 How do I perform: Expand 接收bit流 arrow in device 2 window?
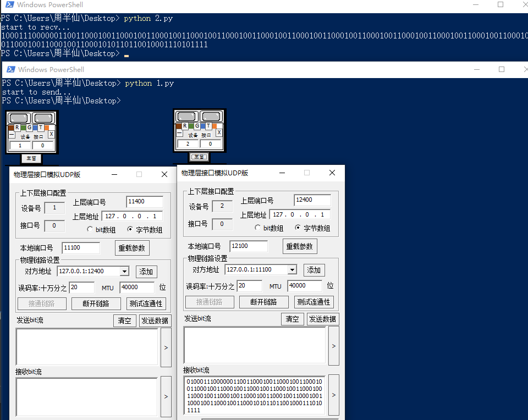pos(334,395)
